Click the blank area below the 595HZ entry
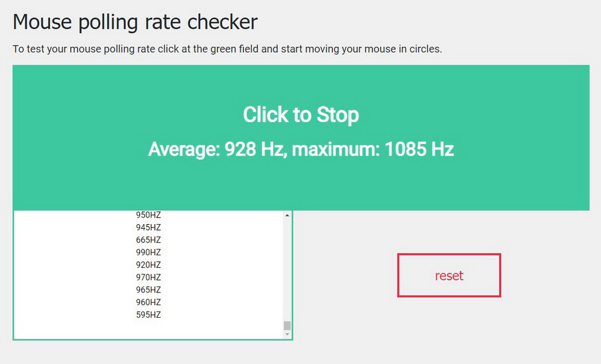601x364 pixels. [x=148, y=329]
